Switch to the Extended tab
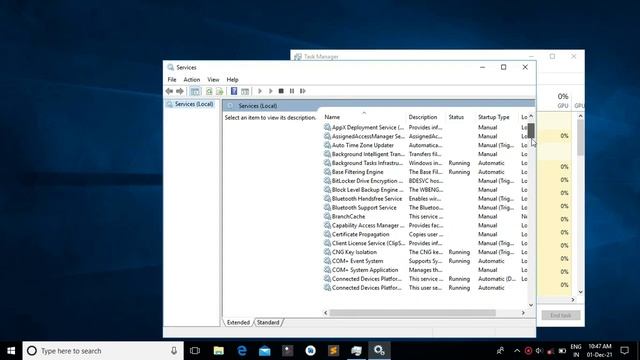Screen dimensions: 640x360 238,322
